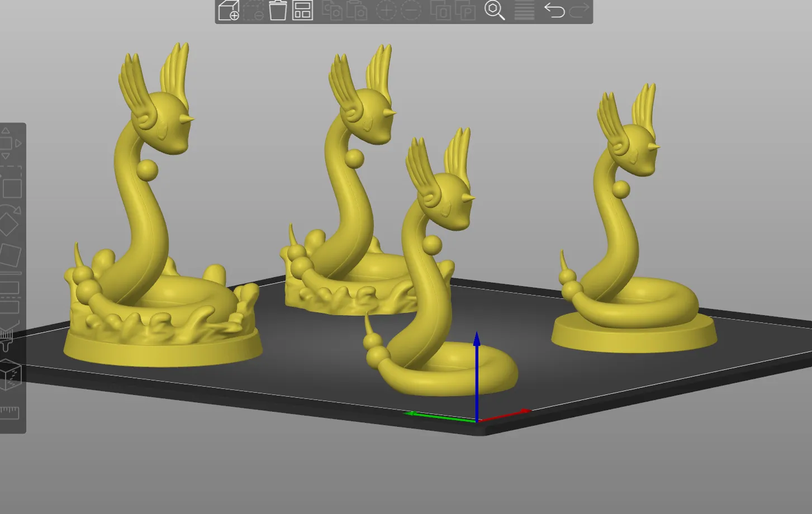Screen dimensions: 812x514
Task: Click the Remove instance minus icon
Action: pos(411,10)
